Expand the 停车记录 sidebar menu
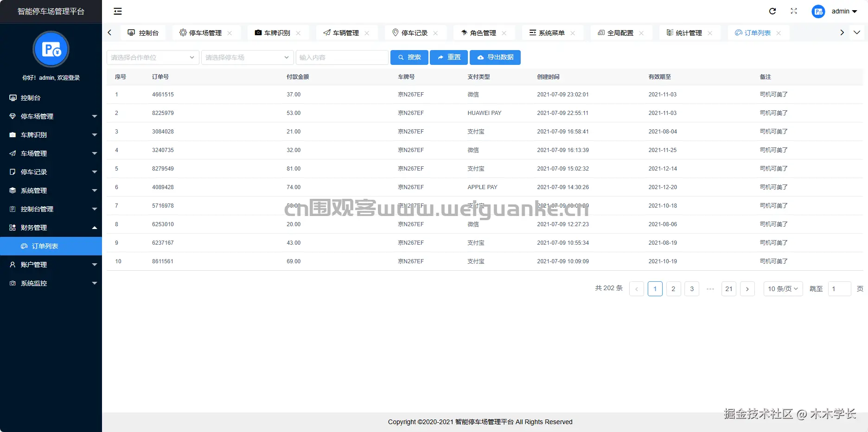 pyautogui.click(x=51, y=172)
